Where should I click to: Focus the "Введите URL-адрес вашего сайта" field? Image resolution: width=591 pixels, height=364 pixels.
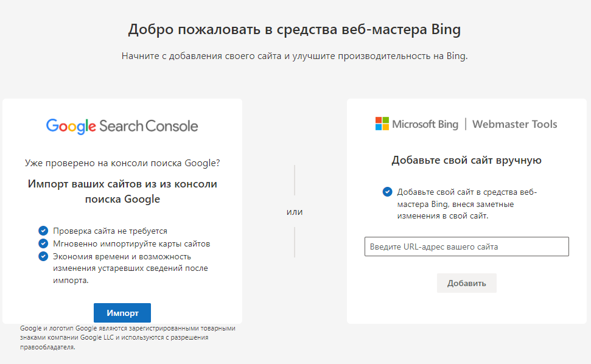click(x=466, y=247)
